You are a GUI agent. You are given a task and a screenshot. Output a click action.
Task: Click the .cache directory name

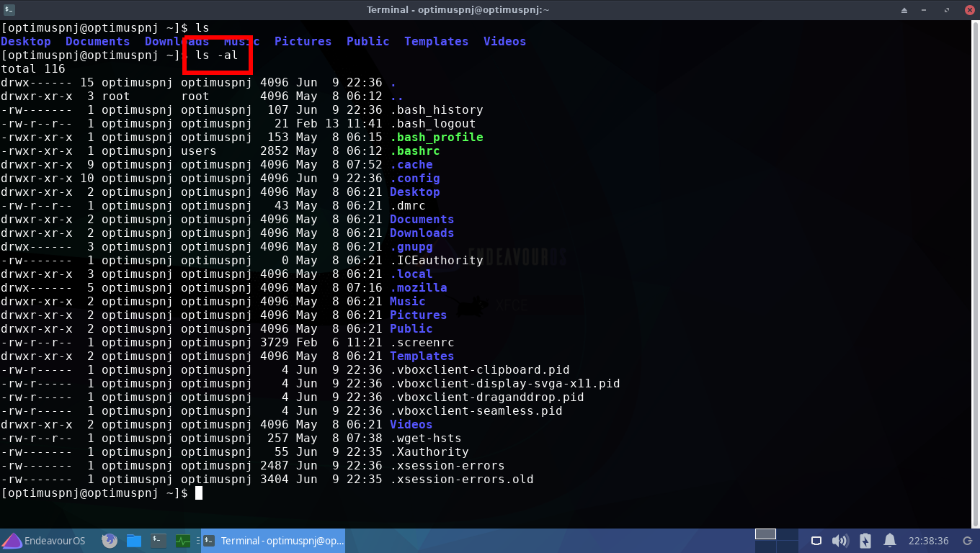point(411,165)
